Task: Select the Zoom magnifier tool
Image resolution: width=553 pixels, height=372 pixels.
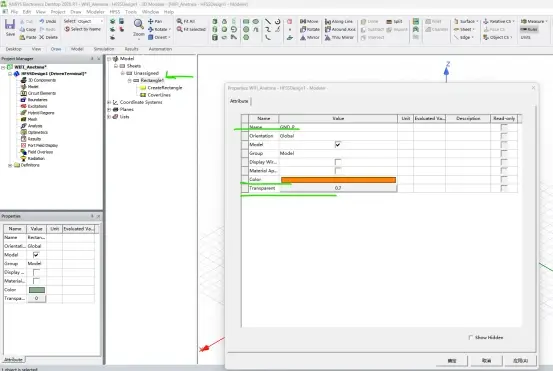Action: click(x=139, y=25)
